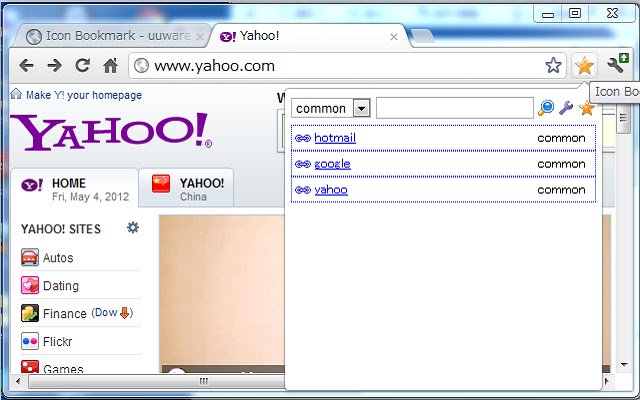The width and height of the screenshot is (640, 400).
Task: Click the vertical scrollbar thumb
Action: 623,118
